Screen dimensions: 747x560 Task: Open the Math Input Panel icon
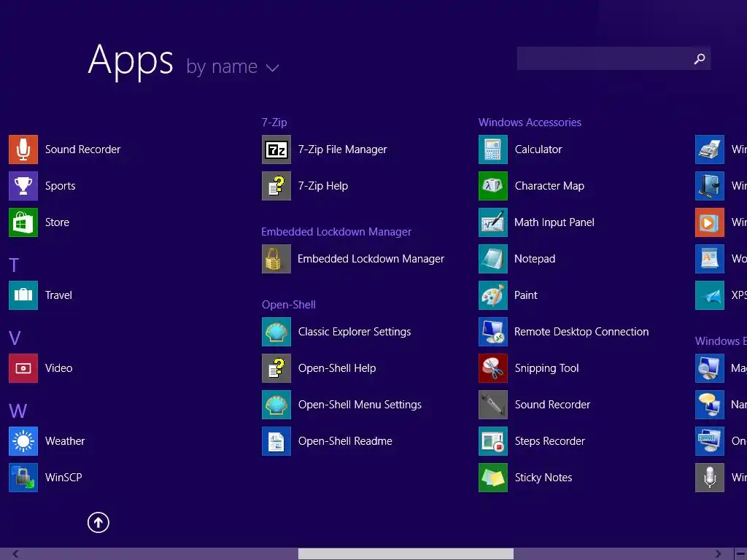pos(493,222)
